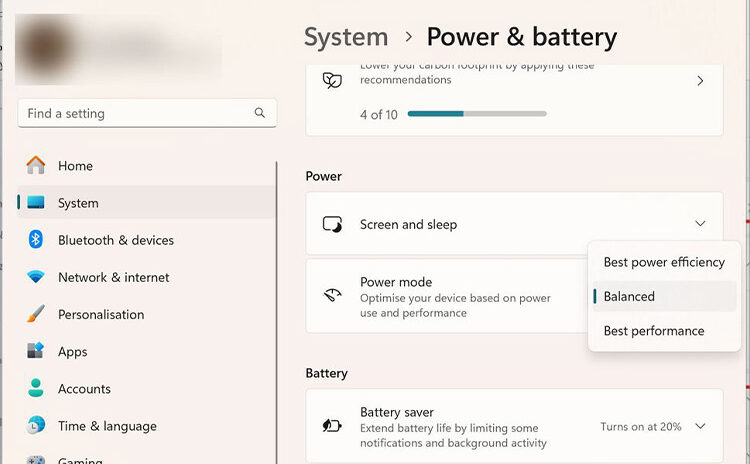
Task: Click the Battery saver label text
Action: pos(397,412)
